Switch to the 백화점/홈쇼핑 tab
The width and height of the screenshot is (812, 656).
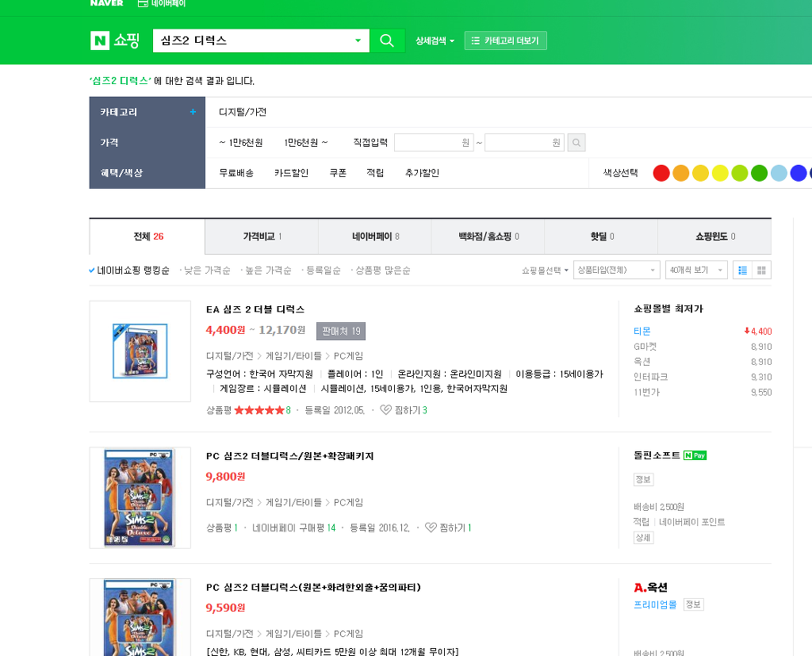click(488, 236)
